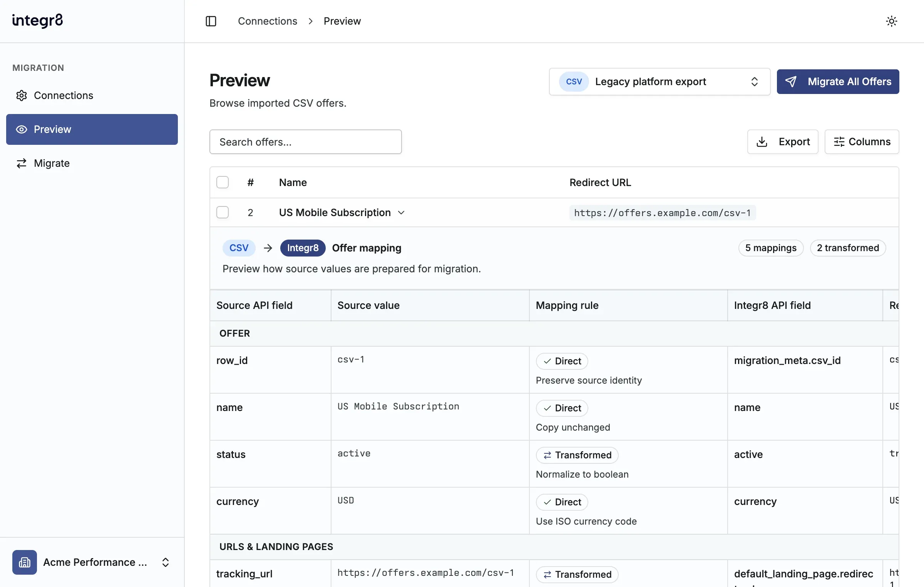Click the 2 transformed badge

tap(848, 248)
